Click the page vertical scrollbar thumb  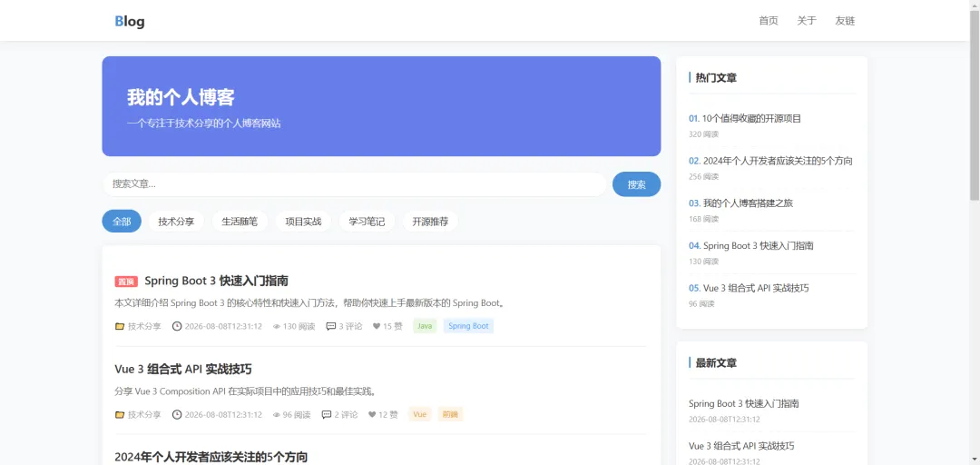975,105
